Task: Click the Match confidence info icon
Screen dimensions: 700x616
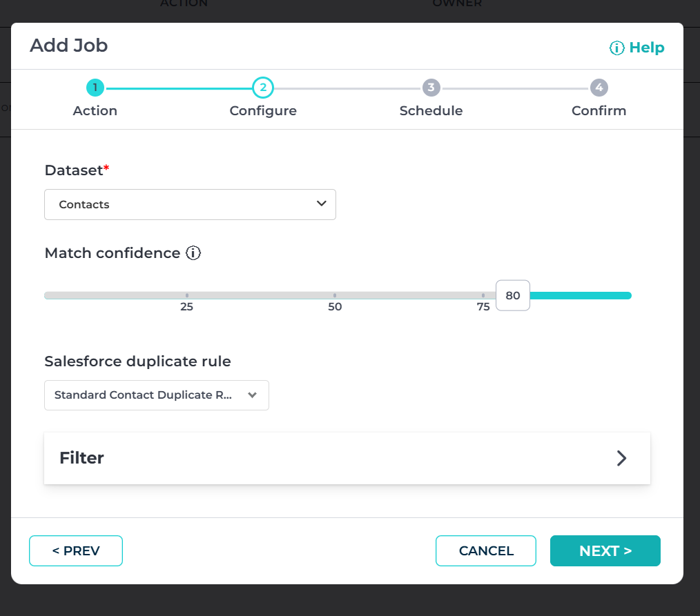Action: point(193,253)
